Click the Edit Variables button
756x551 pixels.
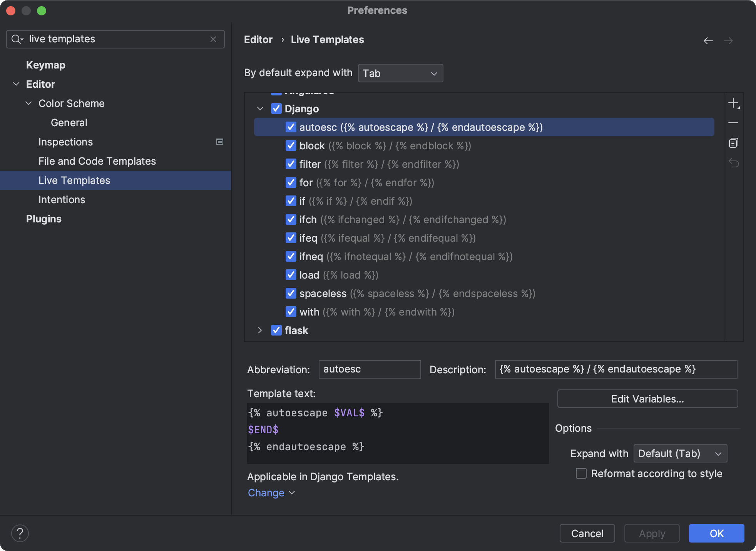point(647,399)
